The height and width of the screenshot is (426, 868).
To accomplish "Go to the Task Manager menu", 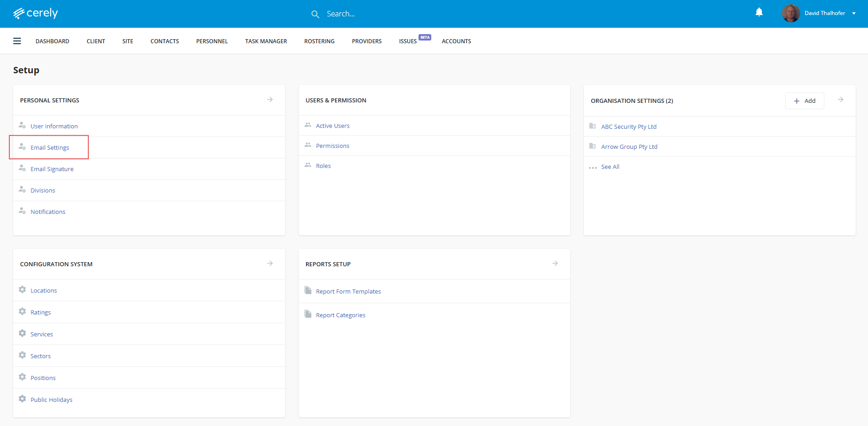I will click(x=266, y=41).
